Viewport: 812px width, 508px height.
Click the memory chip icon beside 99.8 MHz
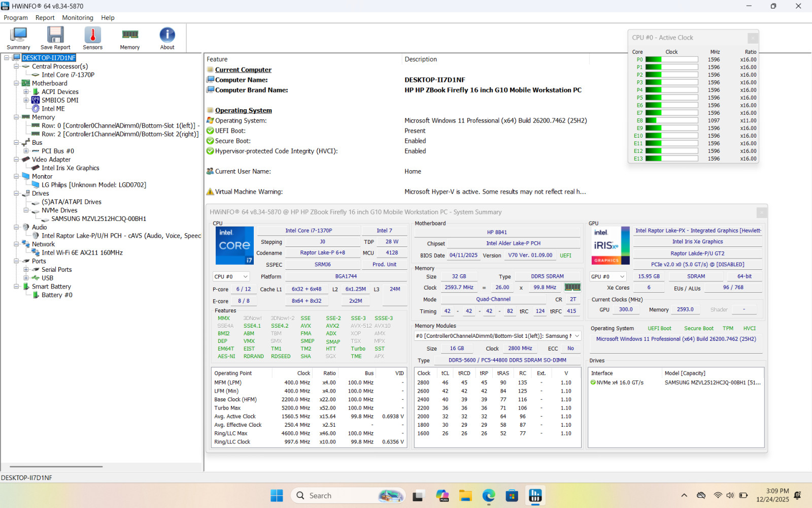click(x=572, y=288)
